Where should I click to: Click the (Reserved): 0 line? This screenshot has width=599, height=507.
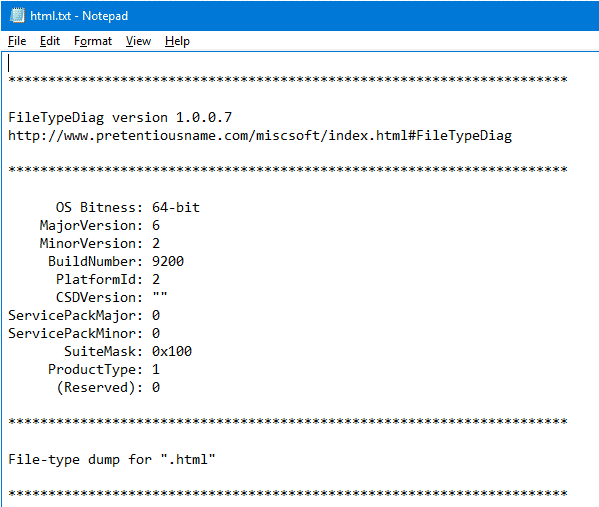(x=108, y=387)
